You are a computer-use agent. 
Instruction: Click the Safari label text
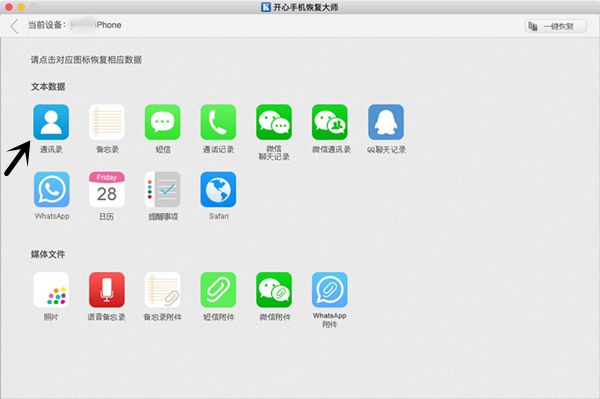(x=218, y=216)
